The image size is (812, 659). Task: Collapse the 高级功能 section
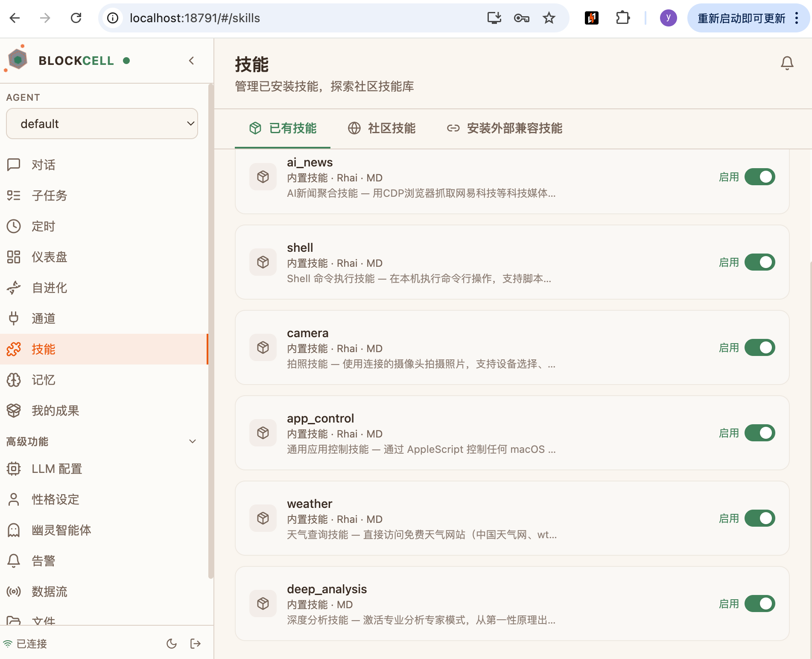(x=192, y=441)
